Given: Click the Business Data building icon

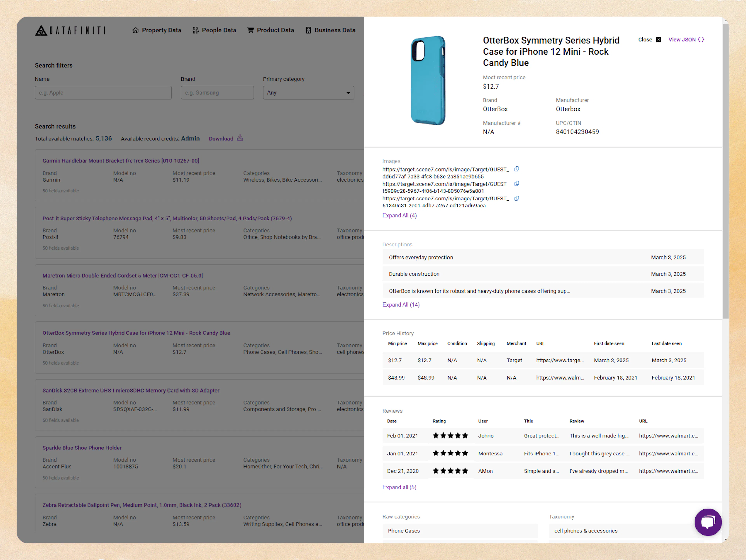Looking at the screenshot, I should point(308,30).
